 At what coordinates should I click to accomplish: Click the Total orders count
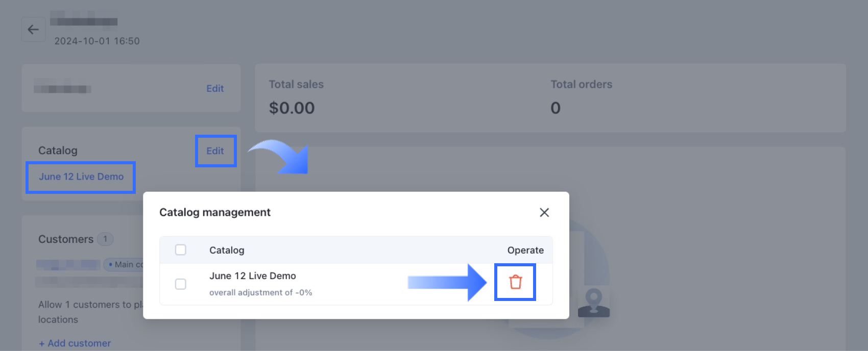point(556,108)
